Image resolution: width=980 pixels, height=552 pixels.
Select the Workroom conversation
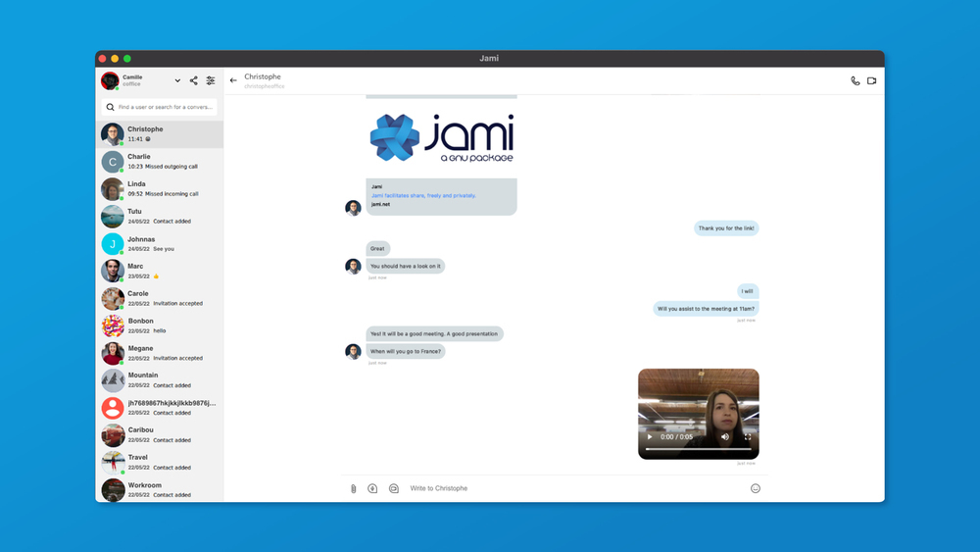coord(160,489)
